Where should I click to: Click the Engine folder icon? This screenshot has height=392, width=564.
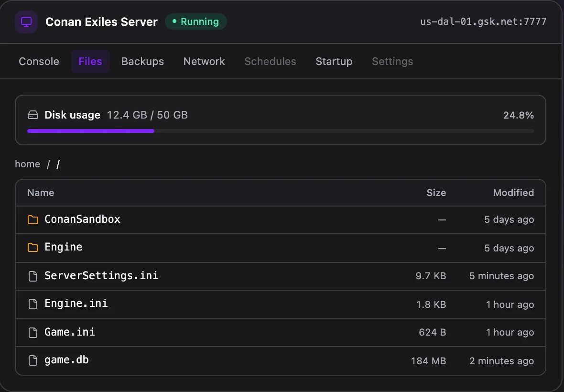(x=33, y=248)
